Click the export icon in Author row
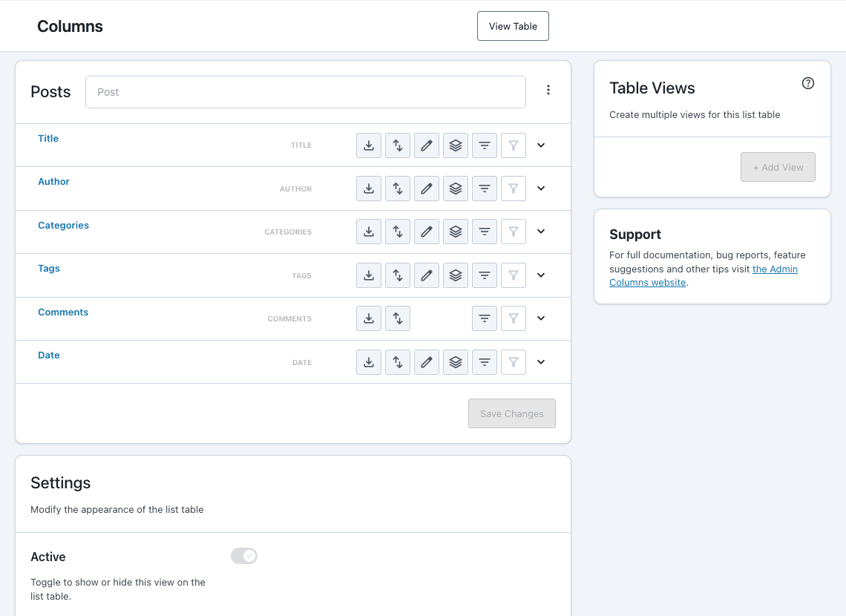846x616 pixels. [x=369, y=189]
